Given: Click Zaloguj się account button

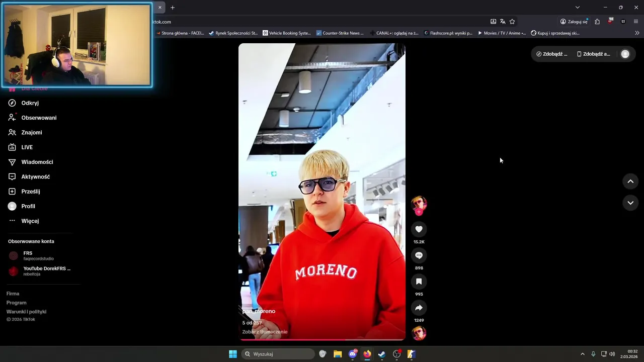Looking at the screenshot, I should [574, 22].
